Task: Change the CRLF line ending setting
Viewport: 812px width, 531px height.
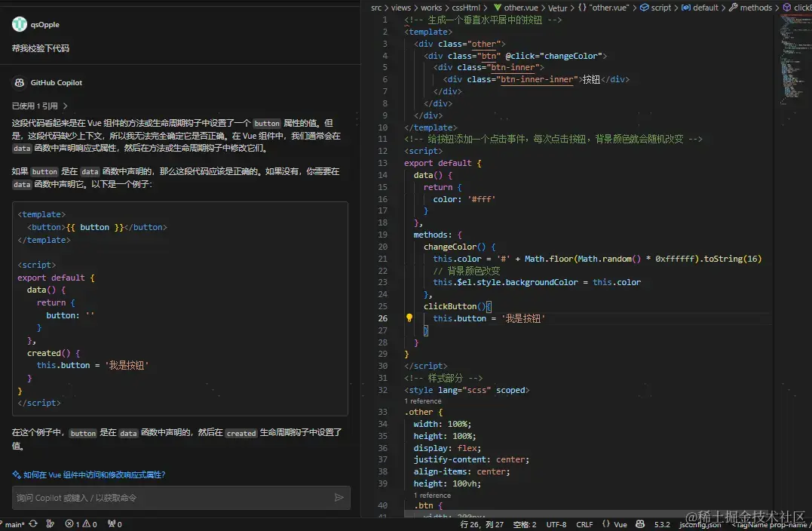Action: pyautogui.click(x=584, y=524)
